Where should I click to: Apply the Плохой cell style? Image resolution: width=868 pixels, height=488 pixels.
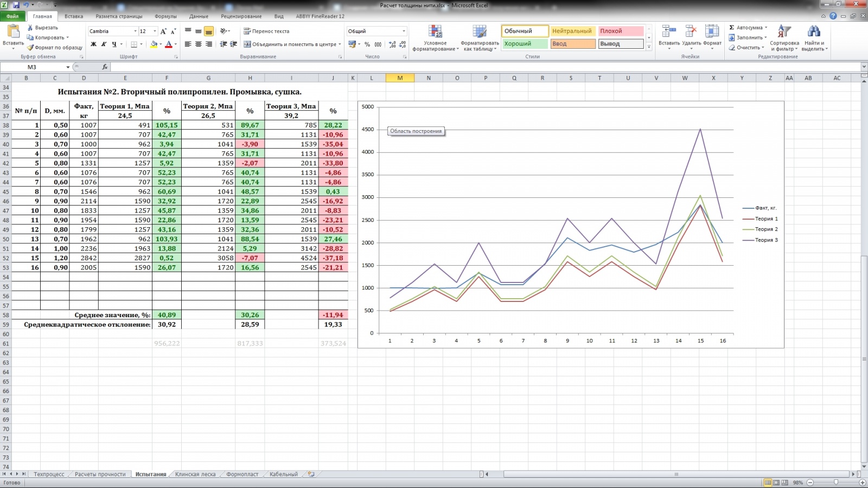621,31
